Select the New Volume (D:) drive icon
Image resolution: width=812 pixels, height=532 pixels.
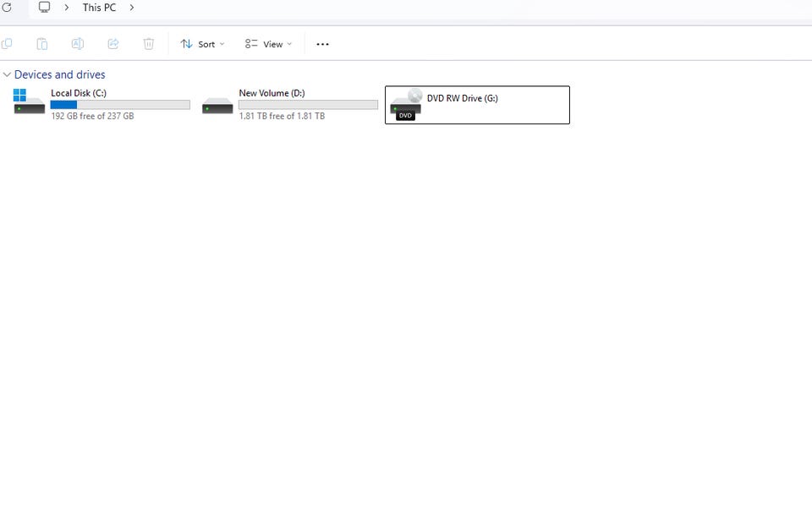point(217,105)
